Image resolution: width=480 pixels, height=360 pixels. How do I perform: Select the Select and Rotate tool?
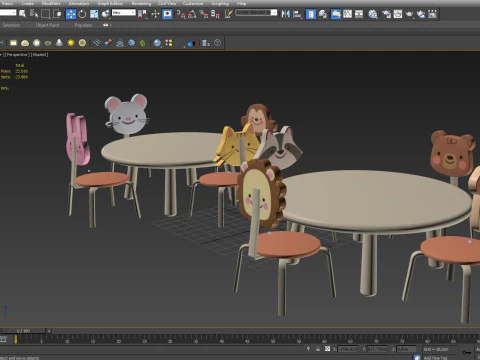[82, 14]
